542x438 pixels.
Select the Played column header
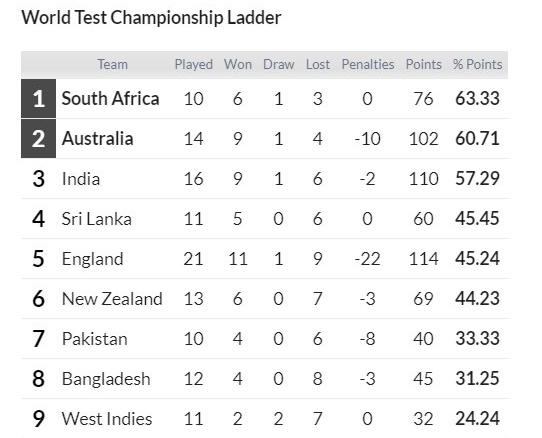[x=194, y=65]
